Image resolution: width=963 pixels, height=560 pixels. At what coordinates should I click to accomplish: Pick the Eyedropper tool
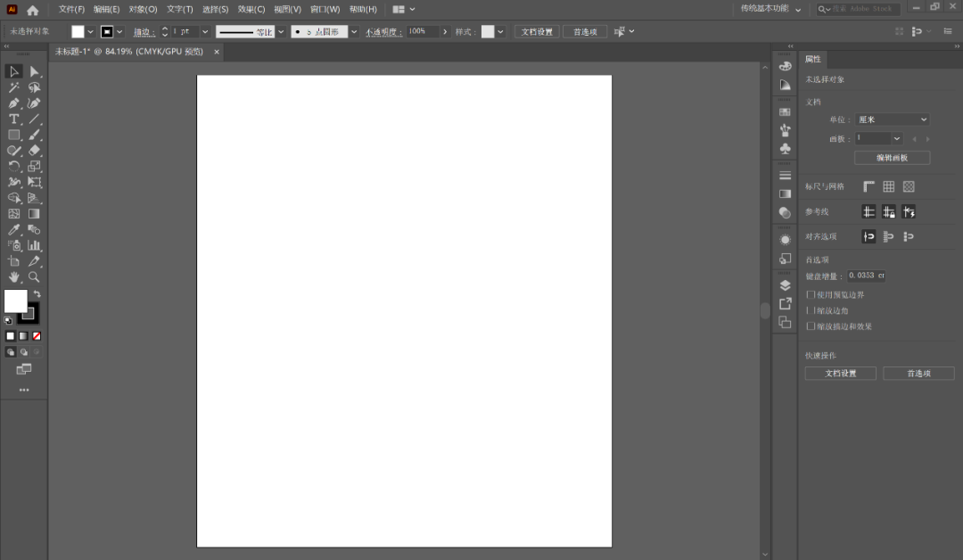(x=14, y=229)
